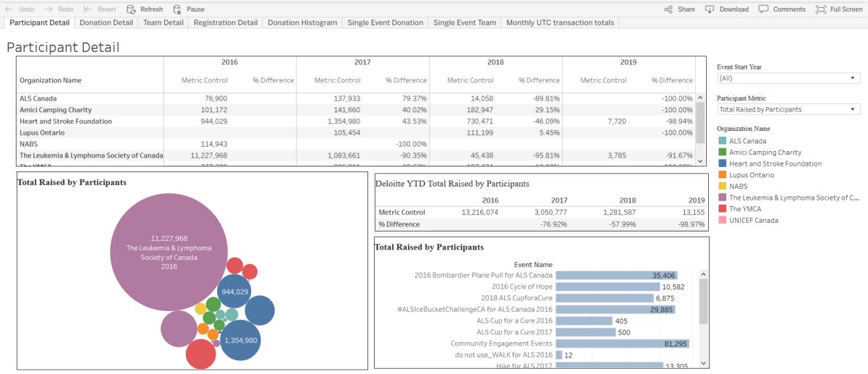The width and height of the screenshot is (868, 374).
Task: Open the Event Start Year dropdown
Action: (788, 78)
